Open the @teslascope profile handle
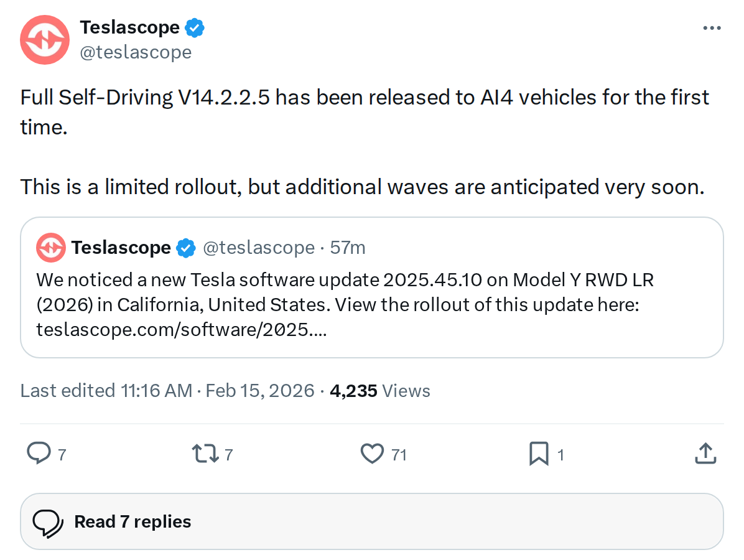Image resolution: width=744 pixels, height=560 pixels. click(x=136, y=52)
